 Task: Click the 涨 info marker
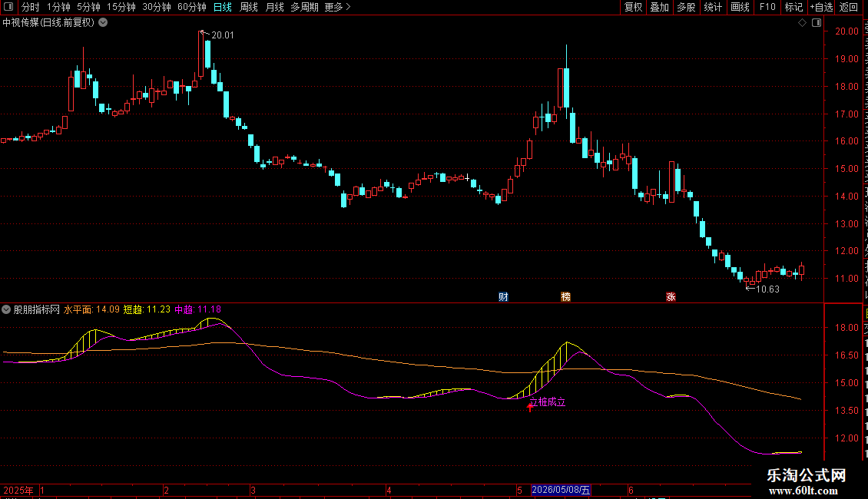coord(671,297)
